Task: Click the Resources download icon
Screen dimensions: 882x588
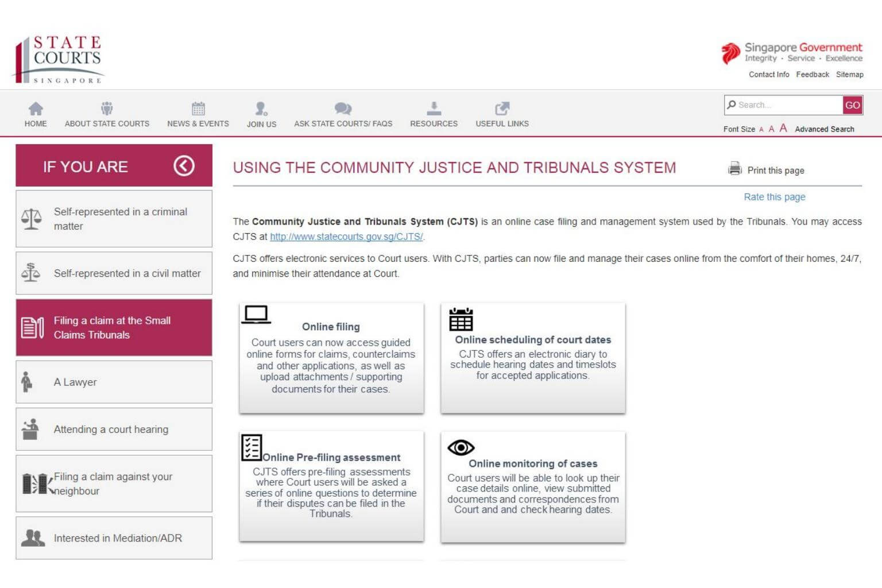Action: tap(434, 109)
